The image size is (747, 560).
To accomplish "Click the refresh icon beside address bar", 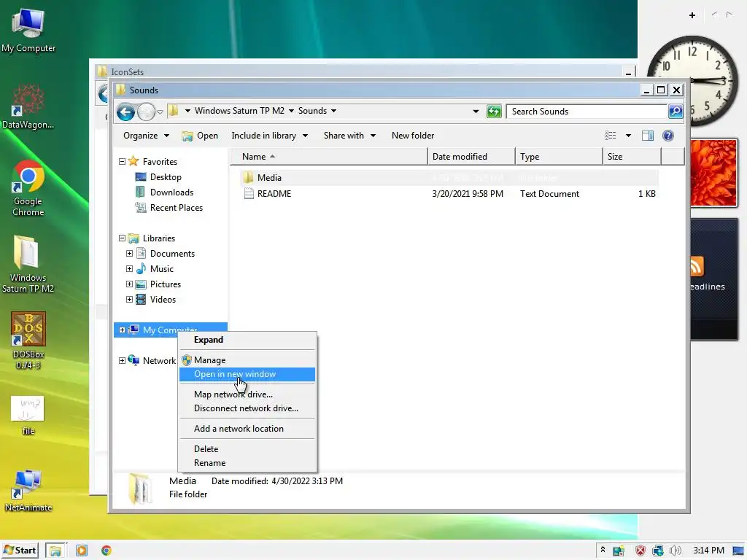I will pyautogui.click(x=494, y=112).
